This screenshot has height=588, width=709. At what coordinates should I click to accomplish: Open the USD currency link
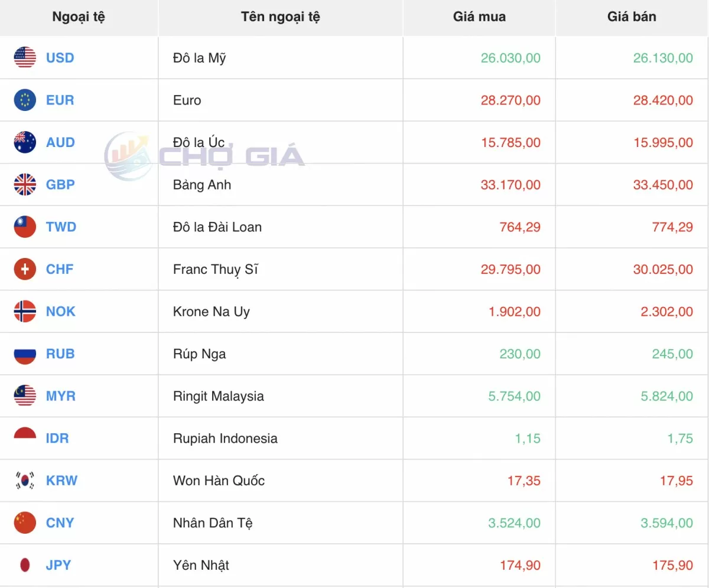pos(60,58)
